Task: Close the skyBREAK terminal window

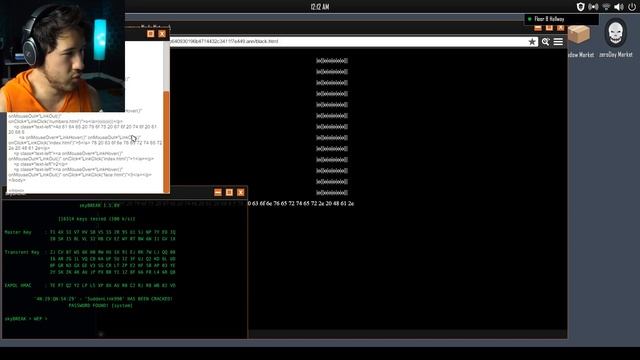Action: [241, 192]
